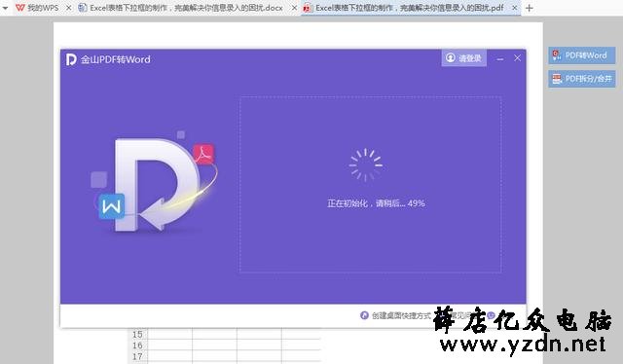Select row 15 header in the document behind
623x364 pixels.
(x=137, y=334)
